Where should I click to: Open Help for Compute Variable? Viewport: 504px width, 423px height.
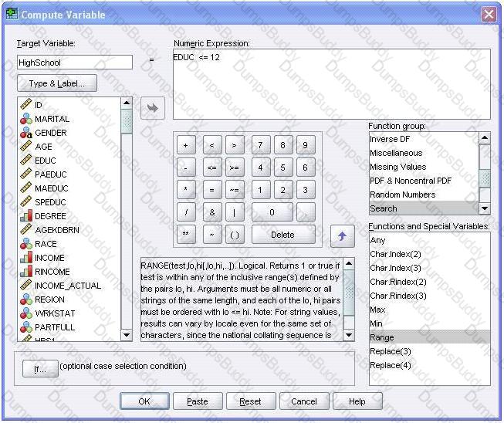pyautogui.click(x=357, y=401)
